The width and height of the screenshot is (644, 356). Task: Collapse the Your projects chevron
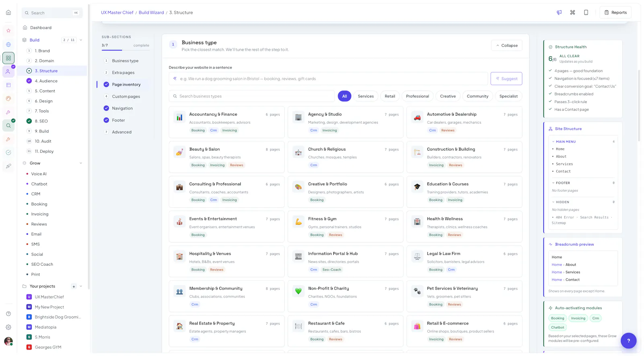pos(81,286)
